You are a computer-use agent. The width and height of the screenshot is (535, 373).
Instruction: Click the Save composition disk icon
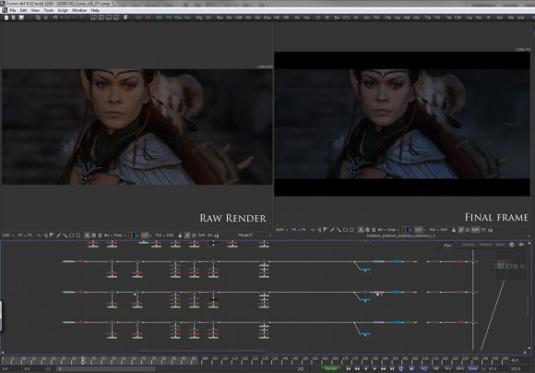tap(21, 17)
